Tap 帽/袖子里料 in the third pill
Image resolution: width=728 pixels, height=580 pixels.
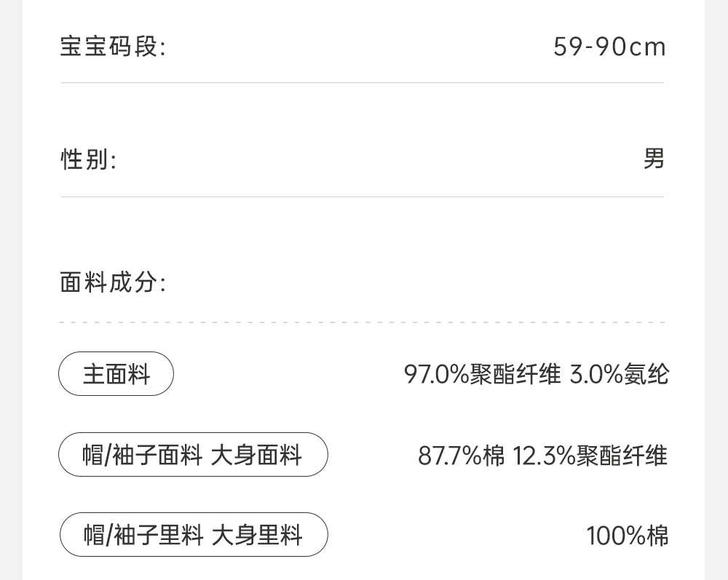[142, 536]
